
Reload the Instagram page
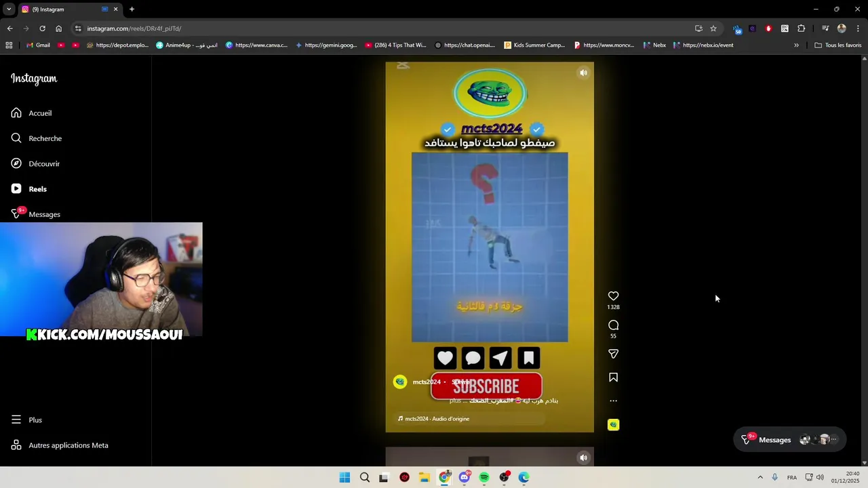pos(42,28)
